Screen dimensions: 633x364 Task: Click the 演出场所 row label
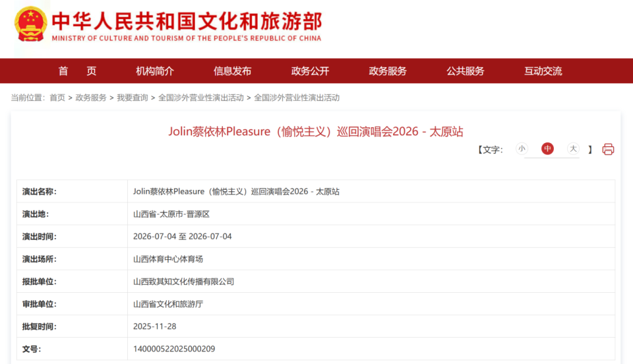[x=40, y=259]
